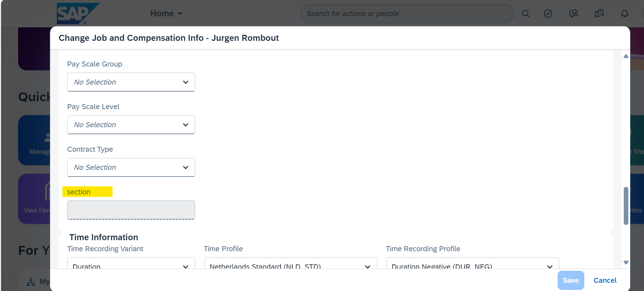Image resolution: width=644 pixels, height=291 pixels.
Task: Click the dialog vertical scrollbar thumb
Action: click(626, 206)
